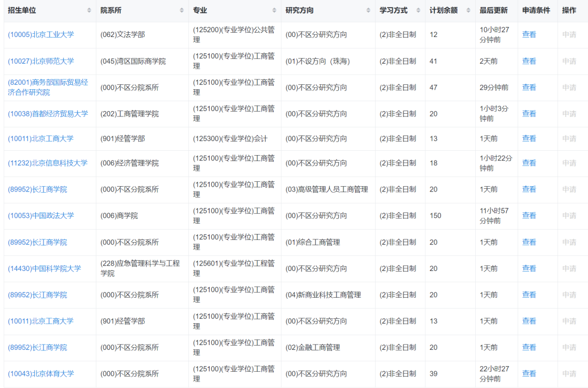Sort by 研究方向 using its sort arrows
The height and width of the screenshot is (388, 588).
pos(368,10)
